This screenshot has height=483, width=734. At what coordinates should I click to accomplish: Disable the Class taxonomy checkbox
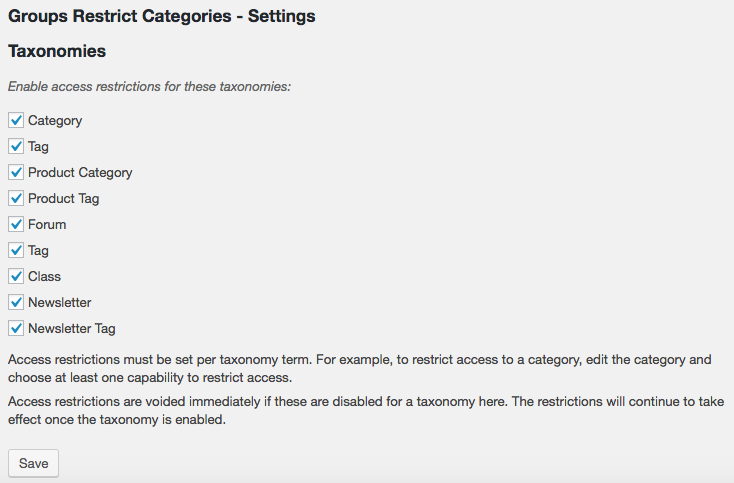[16, 276]
